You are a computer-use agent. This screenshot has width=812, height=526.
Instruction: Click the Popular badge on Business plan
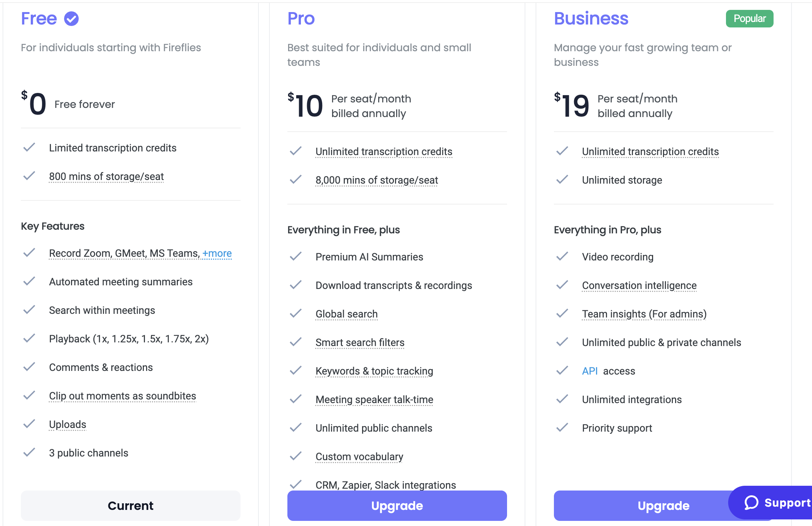tap(749, 19)
